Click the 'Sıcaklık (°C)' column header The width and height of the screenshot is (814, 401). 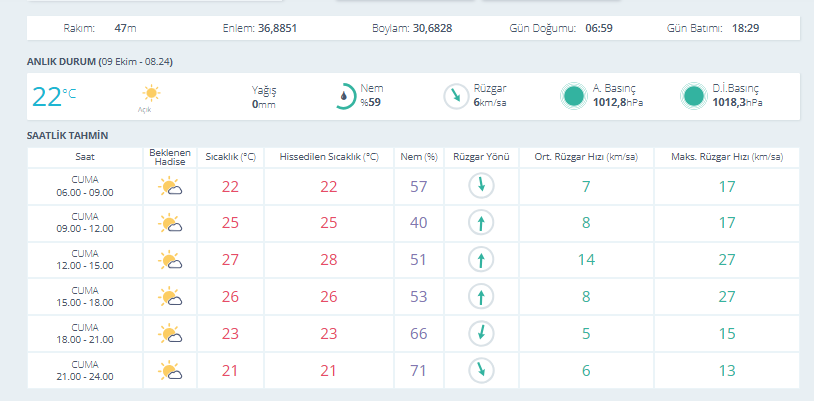pos(230,157)
